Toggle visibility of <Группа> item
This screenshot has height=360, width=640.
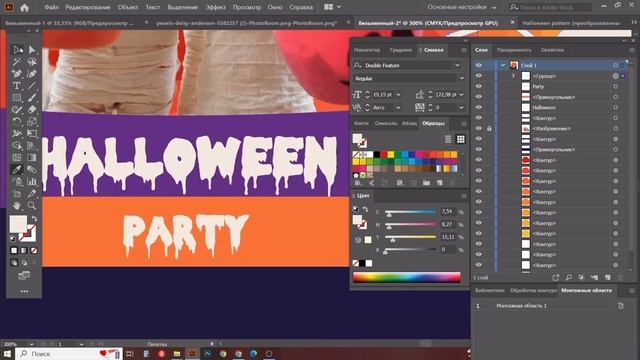478,76
